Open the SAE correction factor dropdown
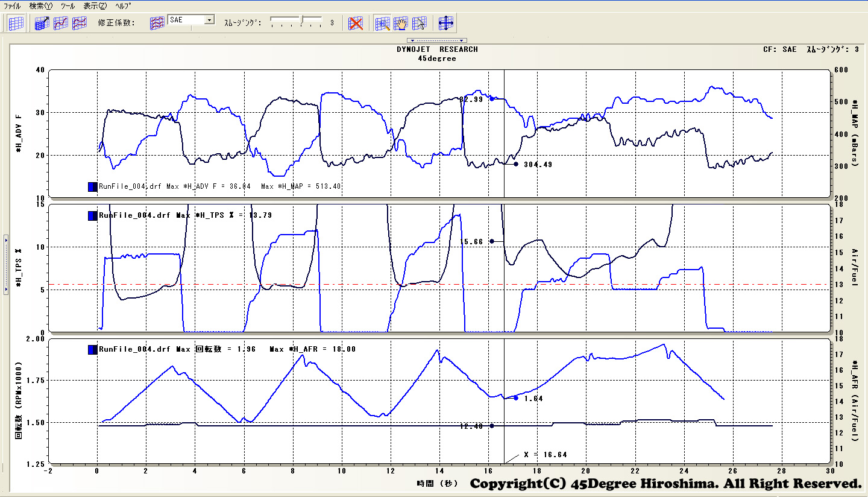The height and width of the screenshot is (497, 868). tap(209, 20)
